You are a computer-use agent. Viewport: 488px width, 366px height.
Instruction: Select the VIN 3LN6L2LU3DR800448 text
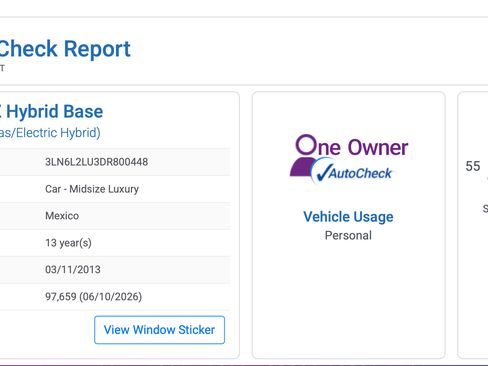[x=96, y=162]
